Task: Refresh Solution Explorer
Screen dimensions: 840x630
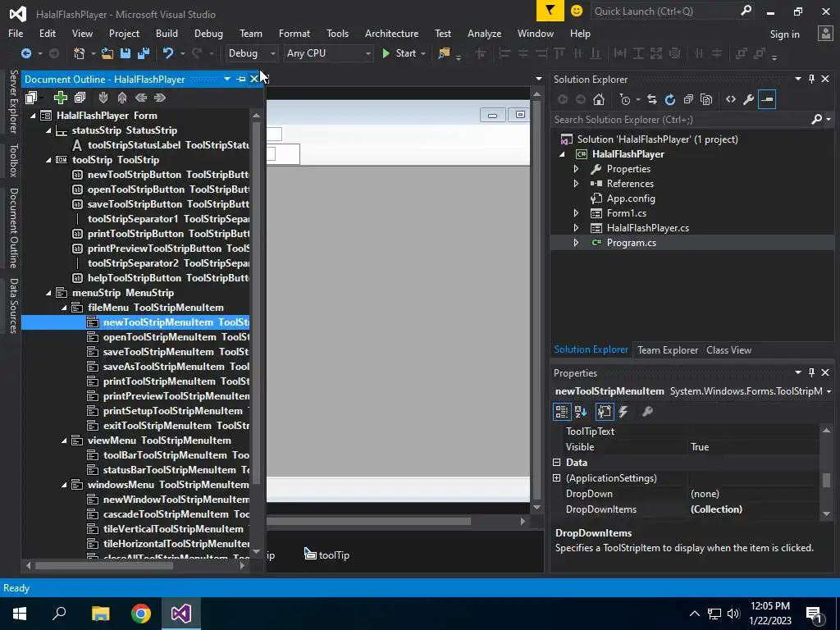Action: pos(670,99)
